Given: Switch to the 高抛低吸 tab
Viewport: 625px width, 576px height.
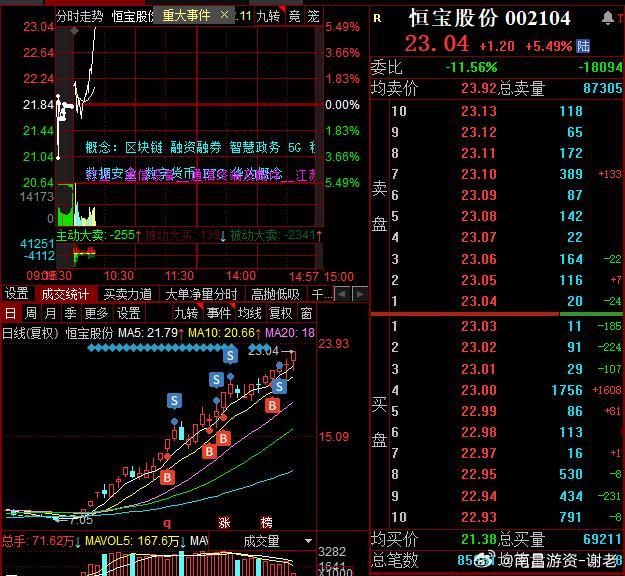Looking at the screenshot, I should pyautogui.click(x=275, y=294).
